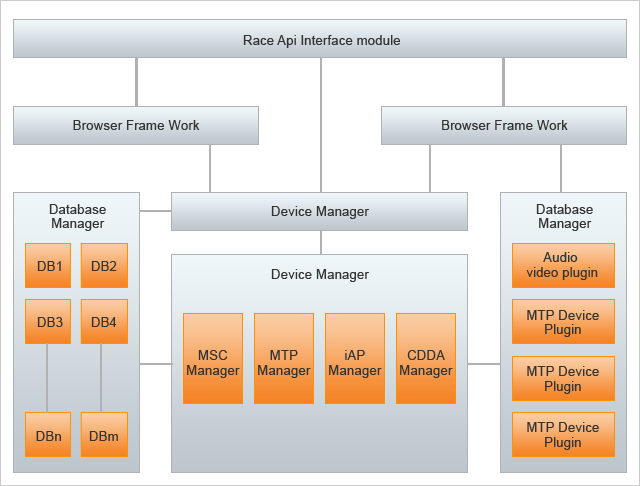Click the Device Manager title in the large container
The width and height of the screenshot is (640, 486).
pos(319,274)
